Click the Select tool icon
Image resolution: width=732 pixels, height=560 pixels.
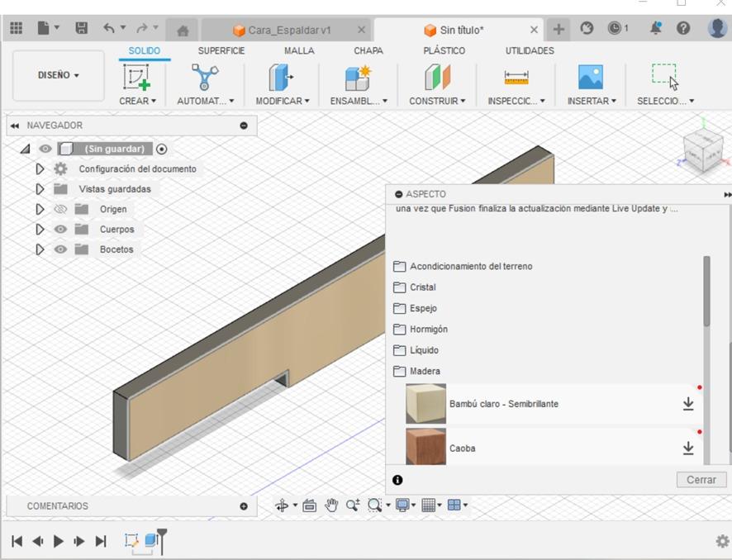click(x=665, y=77)
